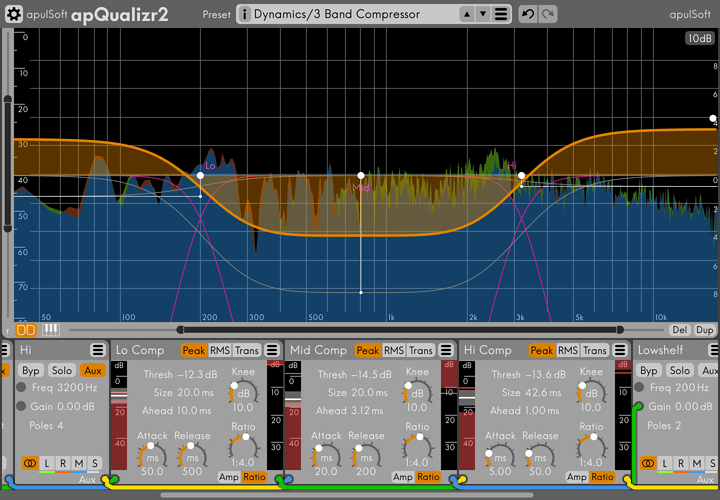Select Trans mode in Lo Comp

[247, 350]
